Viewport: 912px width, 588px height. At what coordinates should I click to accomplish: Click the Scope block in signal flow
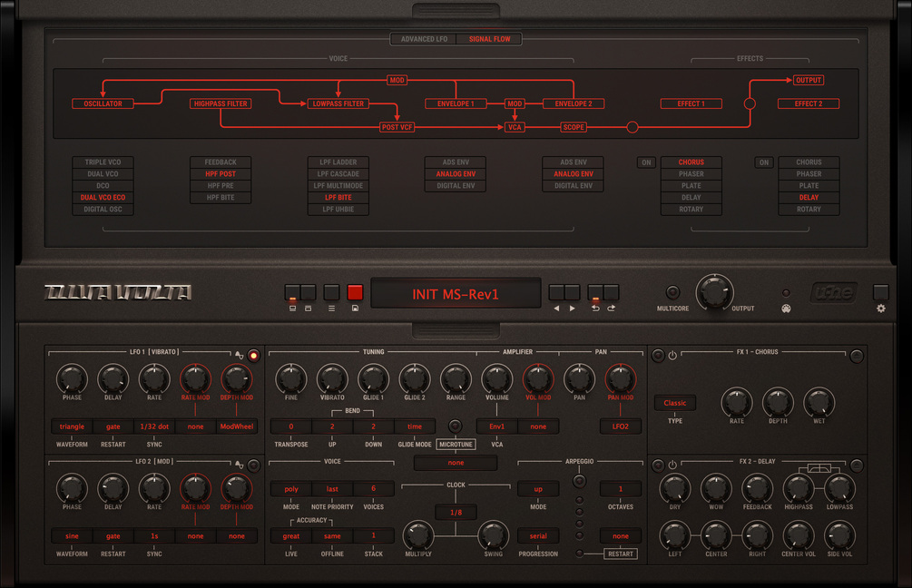(x=574, y=127)
